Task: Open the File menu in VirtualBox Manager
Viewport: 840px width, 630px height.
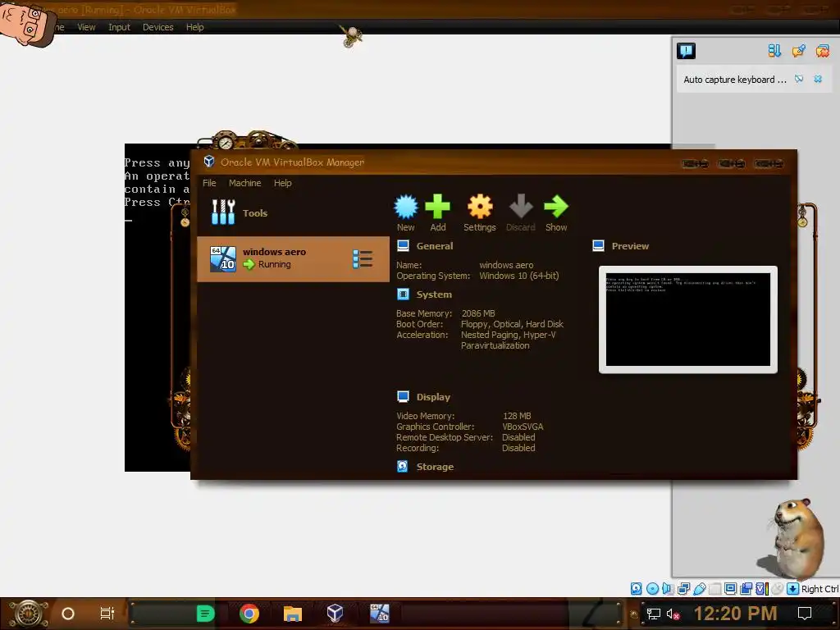Action: 209,183
